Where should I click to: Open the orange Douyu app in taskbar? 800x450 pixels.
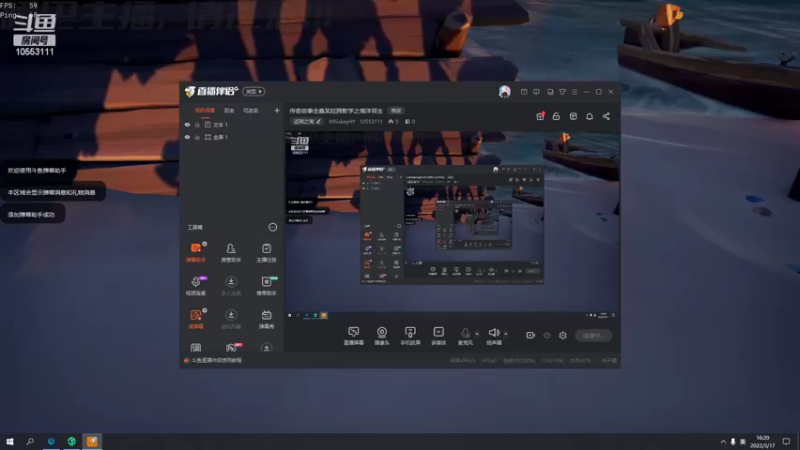point(92,441)
